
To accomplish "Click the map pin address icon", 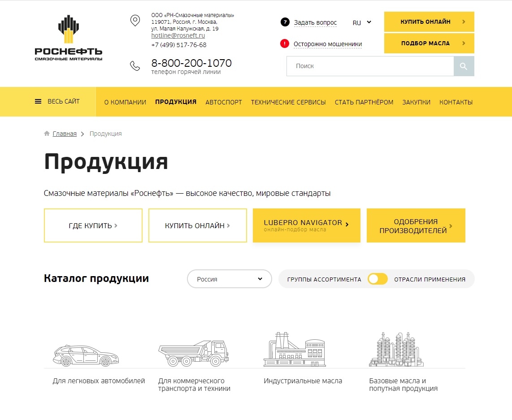I will coord(135,21).
